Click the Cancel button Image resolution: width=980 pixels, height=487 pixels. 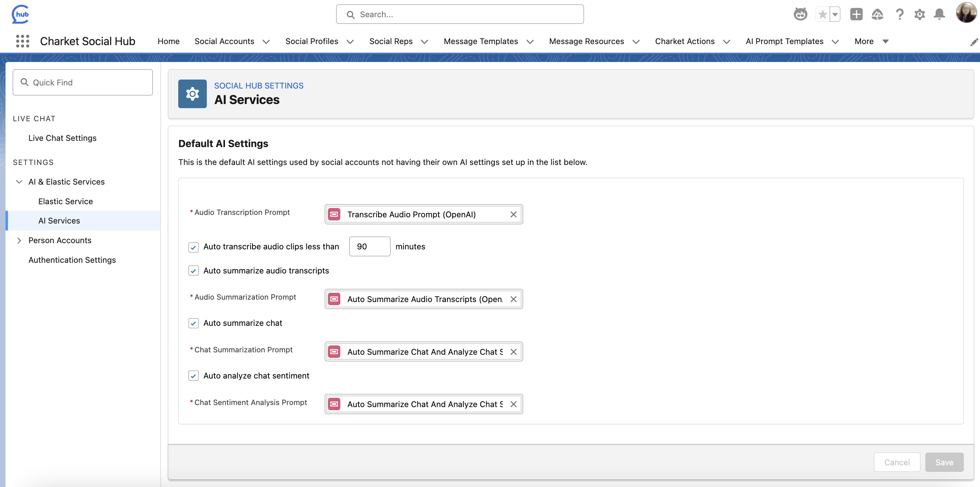896,462
